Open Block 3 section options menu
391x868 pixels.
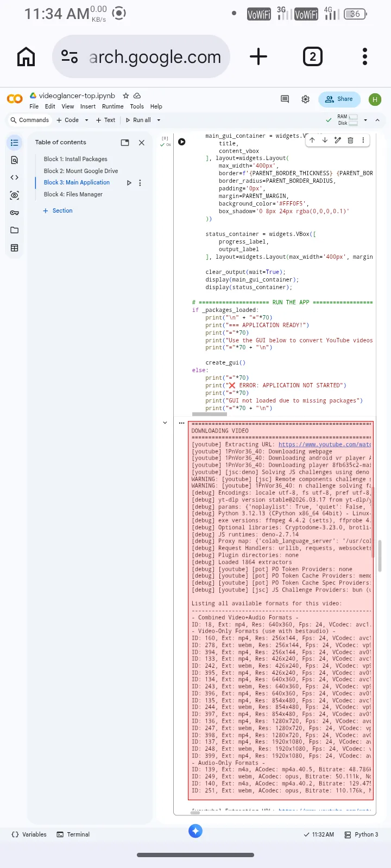pyautogui.click(x=140, y=183)
